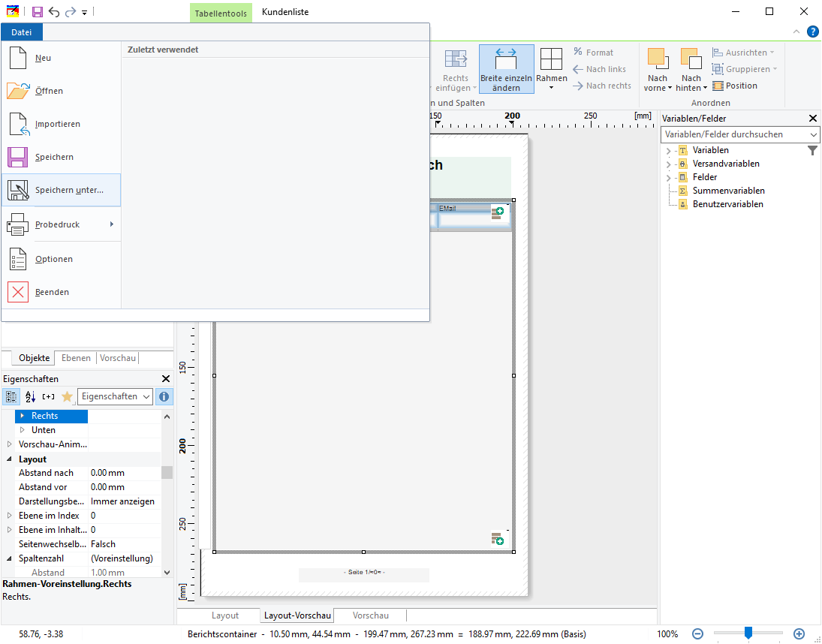Select Importieren from the Datei menu
This screenshot has width=822, height=644.
[62, 124]
